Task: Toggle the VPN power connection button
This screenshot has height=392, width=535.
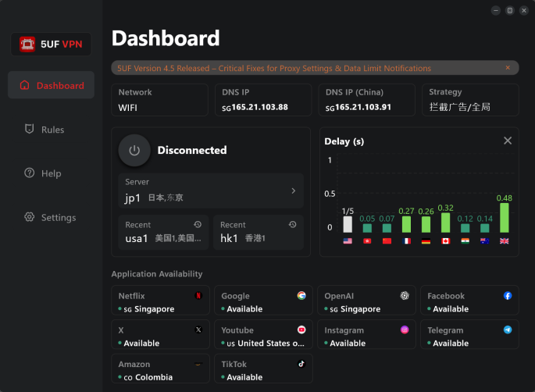Action: [x=134, y=150]
